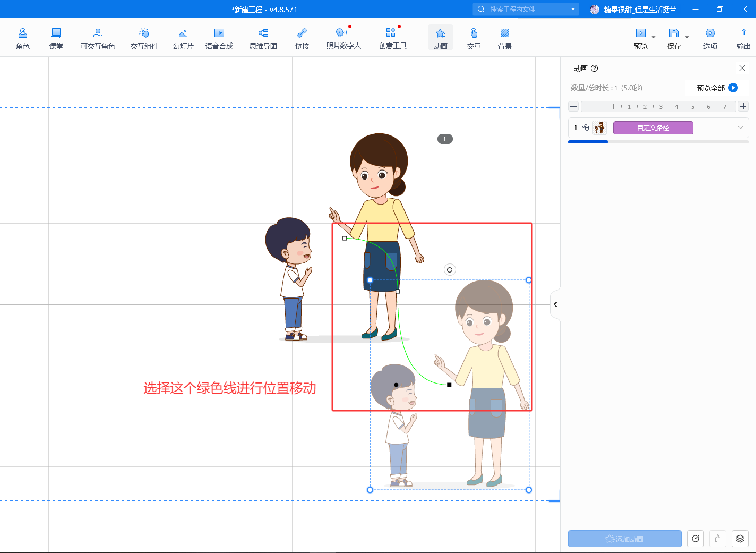The width and height of the screenshot is (756, 553).
Task: Open the 语音合成 voice synthesis tool
Action: (x=219, y=38)
